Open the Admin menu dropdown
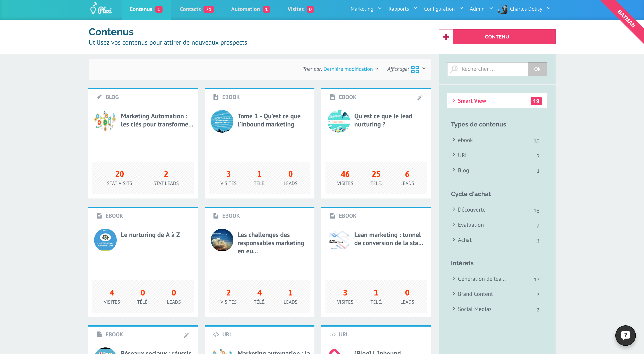The height and width of the screenshot is (354, 644). click(481, 9)
